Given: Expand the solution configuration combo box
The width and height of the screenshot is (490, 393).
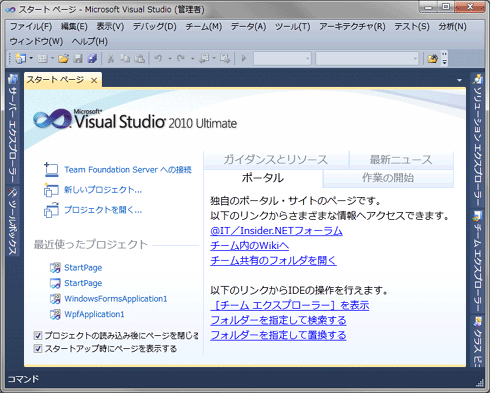Looking at the screenshot, I should pos(282,59).
